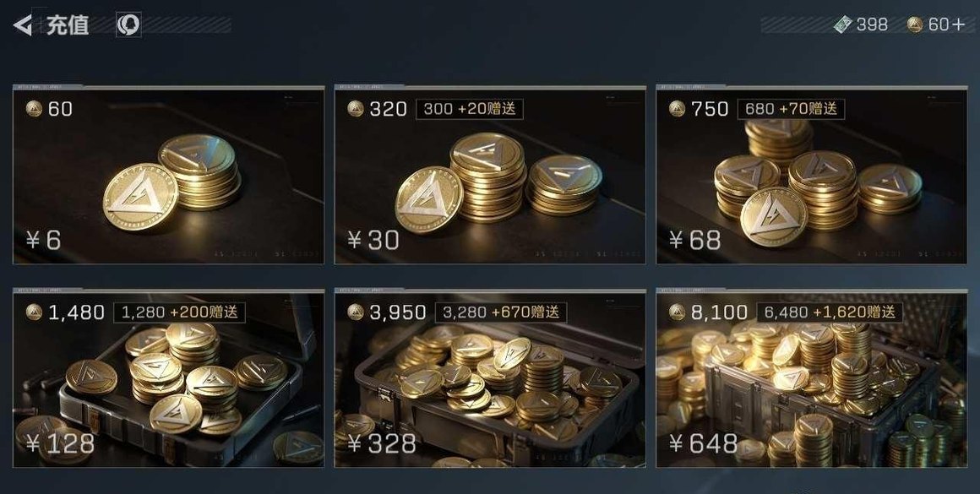Click the gold coin balance icon at top right
The height and width of the screenshot is (494, 980).
914,24
